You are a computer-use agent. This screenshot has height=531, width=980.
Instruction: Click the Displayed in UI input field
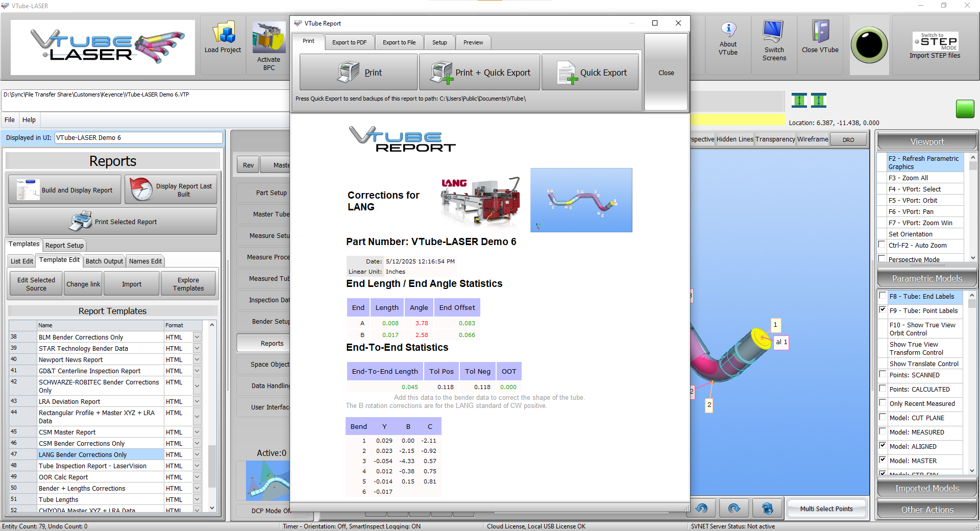pos(138,137)
